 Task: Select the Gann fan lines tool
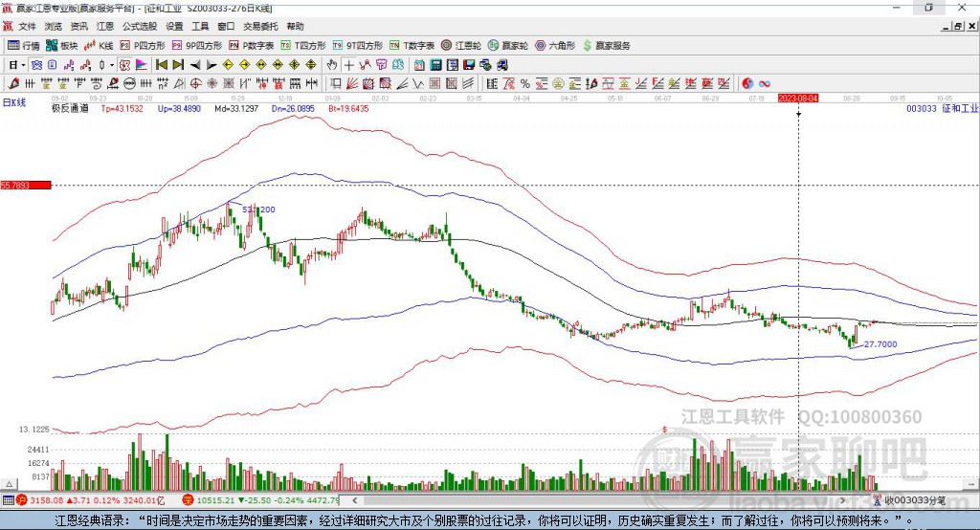point(352,83)
